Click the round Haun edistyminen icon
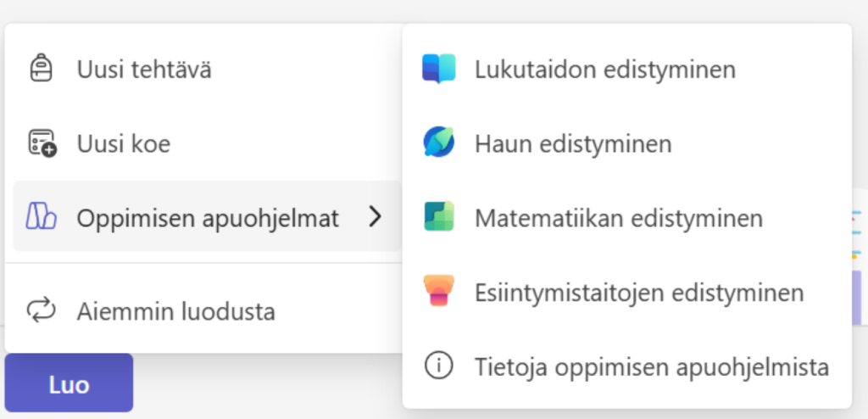 (438, 143)
